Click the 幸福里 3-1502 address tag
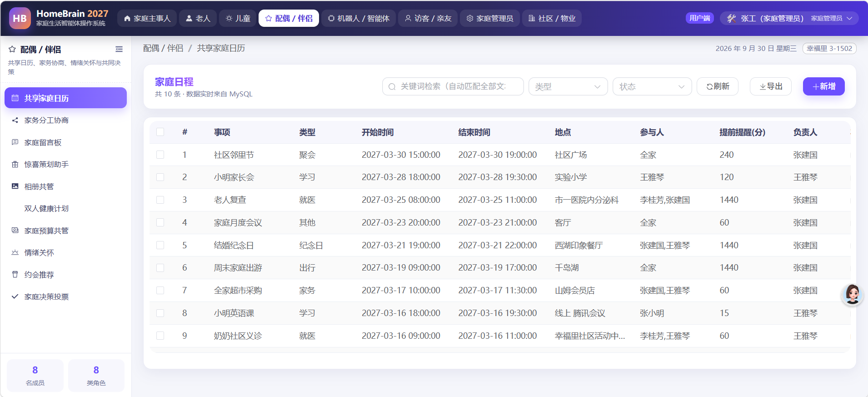 829,48
